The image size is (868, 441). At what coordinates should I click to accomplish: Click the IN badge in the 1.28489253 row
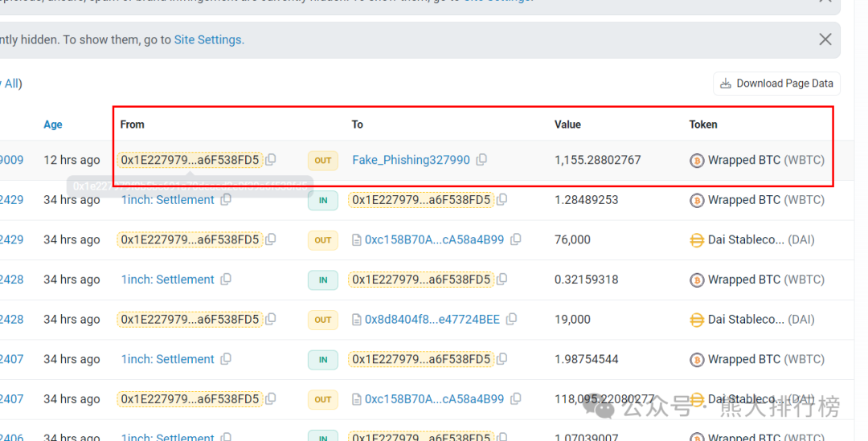[323, 200]
